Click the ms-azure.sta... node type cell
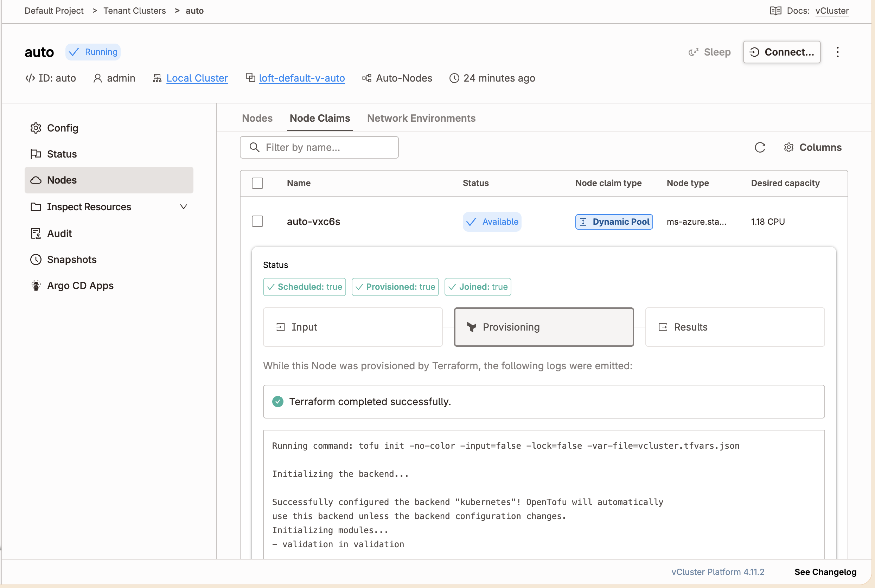The image size is (875, 588). pyautogui.click(x=696, y=222)
